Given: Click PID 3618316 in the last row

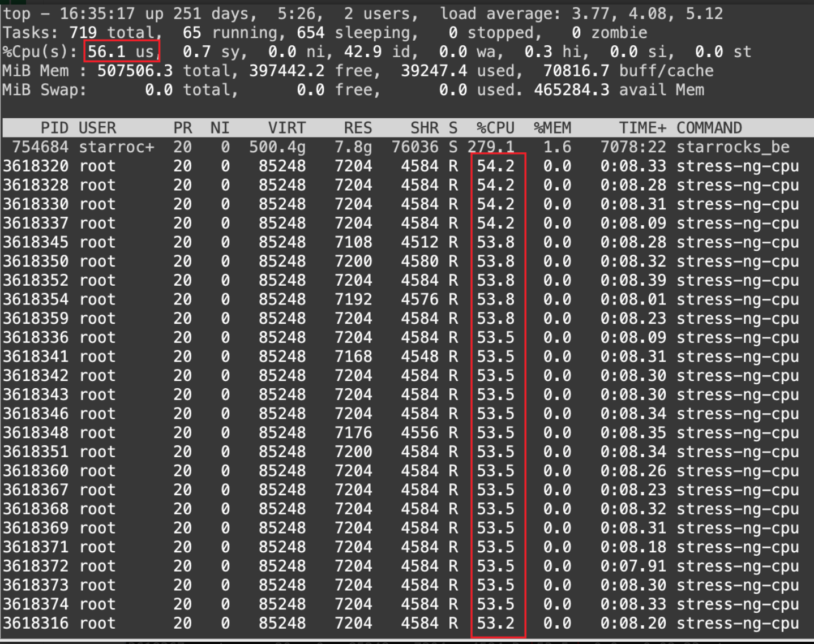Looking at the screenshot, I should pyautogui.click(x=36, y=623).
